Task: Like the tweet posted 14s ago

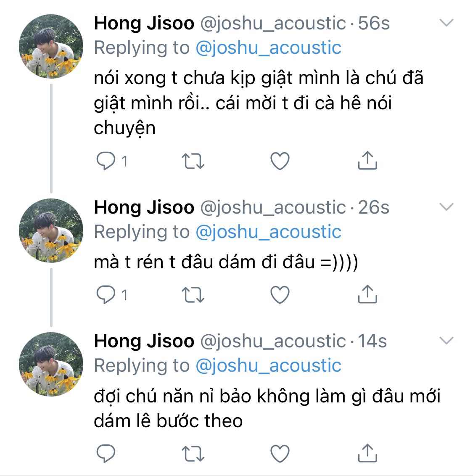Action: coord(280,453)
